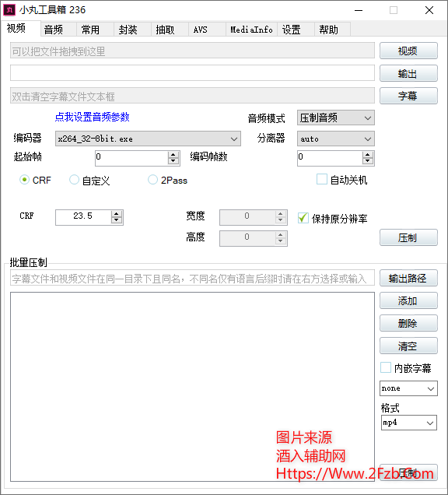448x495 pixels.
Task: Select the 抽取 tab
Action: (x=170, y=30)
